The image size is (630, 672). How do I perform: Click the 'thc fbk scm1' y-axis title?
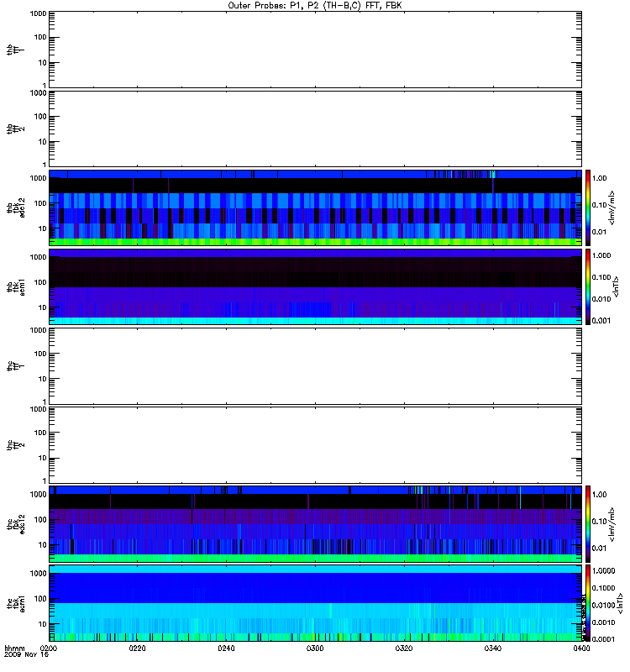(x=15, y=603)
